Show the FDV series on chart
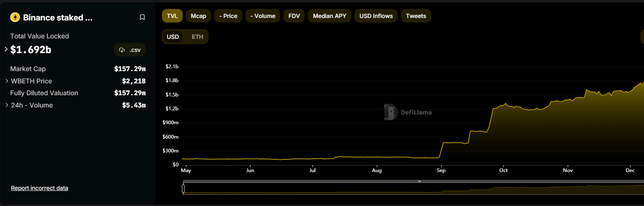 click(294, 16)
